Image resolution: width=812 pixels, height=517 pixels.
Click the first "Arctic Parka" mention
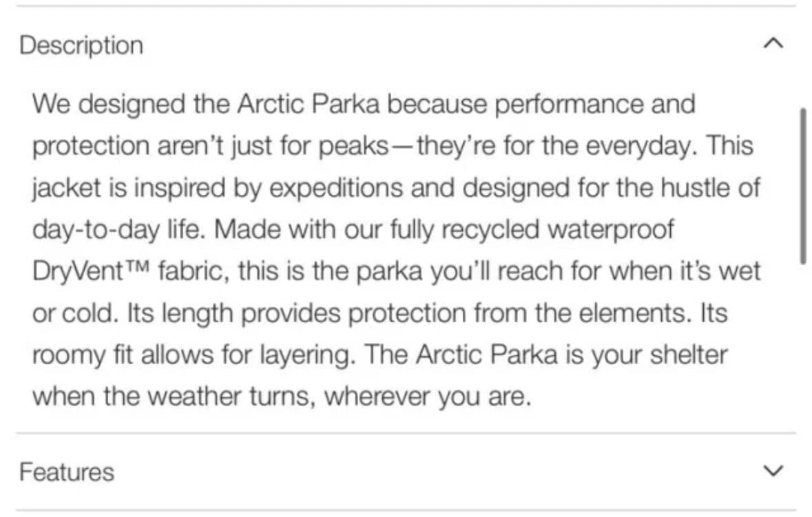[309, 104]
